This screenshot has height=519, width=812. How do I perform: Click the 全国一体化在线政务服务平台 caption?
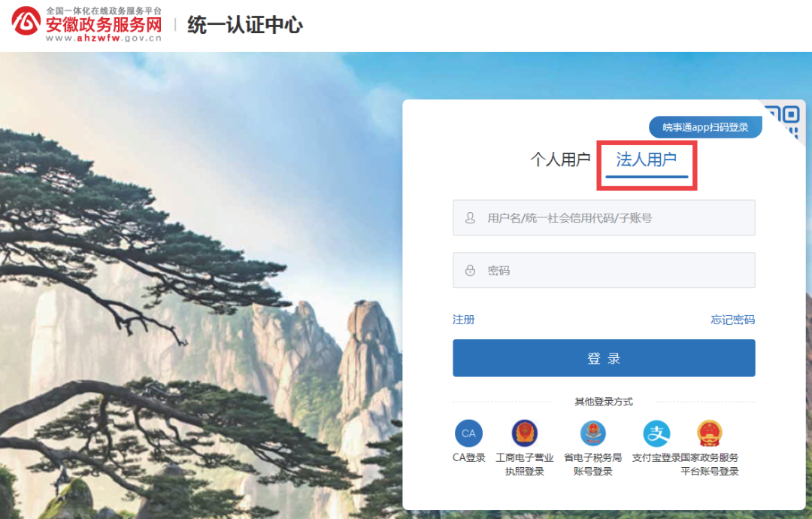coord(104,11)
